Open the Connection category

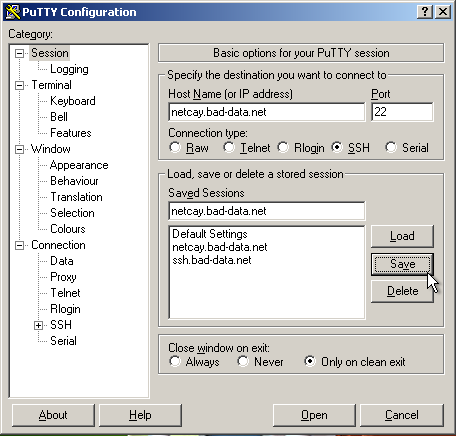[x=58, y=245]
